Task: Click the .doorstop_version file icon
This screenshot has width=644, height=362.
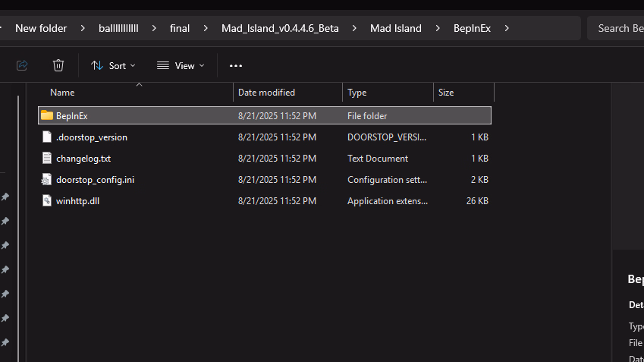Action: 47,137
